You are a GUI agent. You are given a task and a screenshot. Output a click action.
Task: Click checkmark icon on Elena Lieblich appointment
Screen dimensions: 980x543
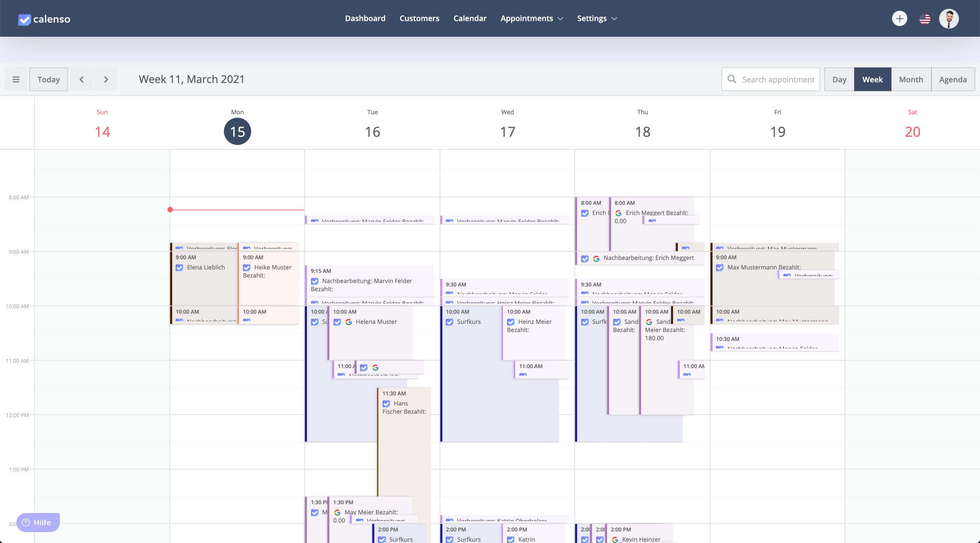(179, 267)
